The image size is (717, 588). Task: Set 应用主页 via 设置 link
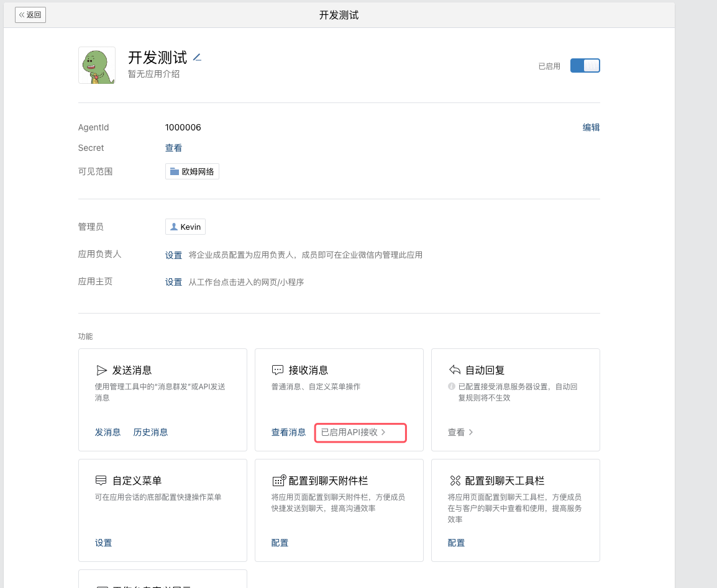point(173,283)
